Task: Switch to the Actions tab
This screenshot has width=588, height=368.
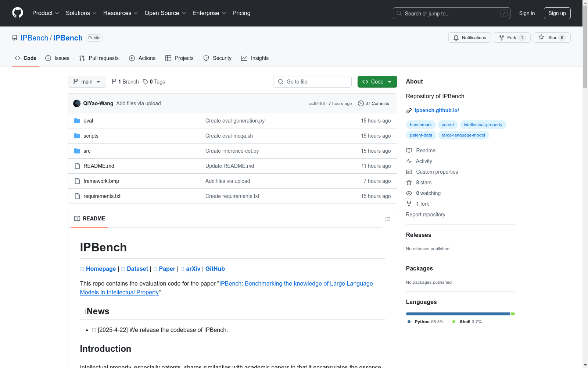Action: tap(142, 58)
